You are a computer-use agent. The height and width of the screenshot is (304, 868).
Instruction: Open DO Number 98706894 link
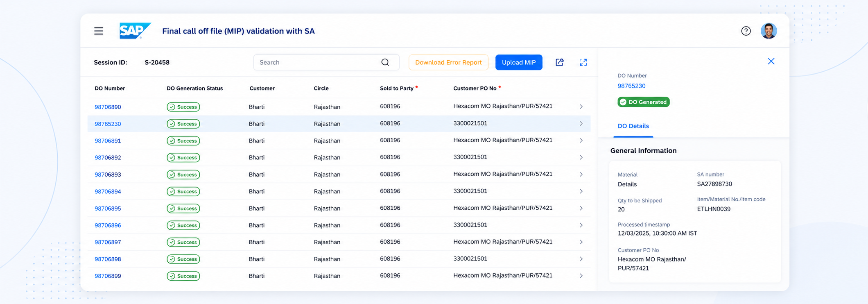(x=108, y=192)
